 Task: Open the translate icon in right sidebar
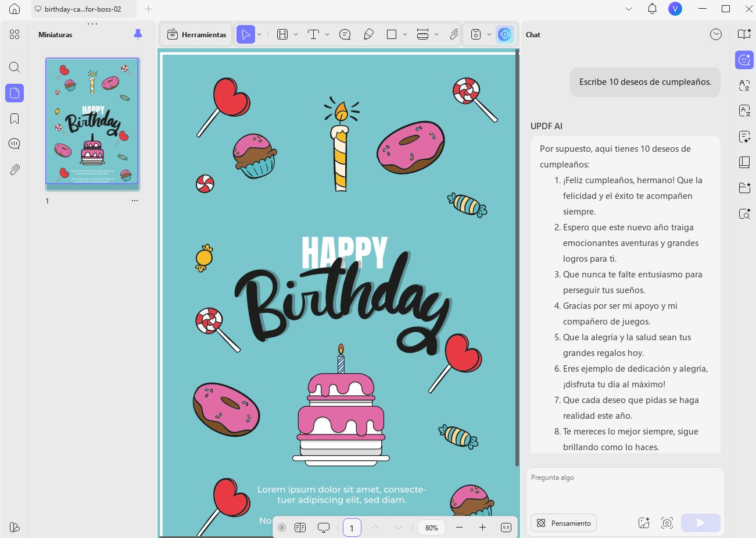[x=744, y=85]
